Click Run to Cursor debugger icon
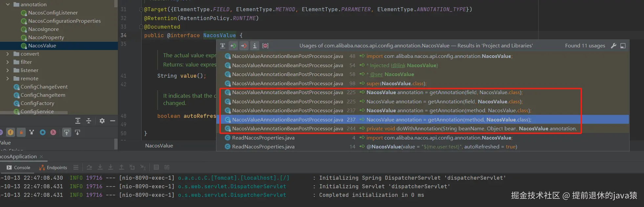The height and width of the screenshot is (207, 644). pyautogui.click(x=143, y=168)
